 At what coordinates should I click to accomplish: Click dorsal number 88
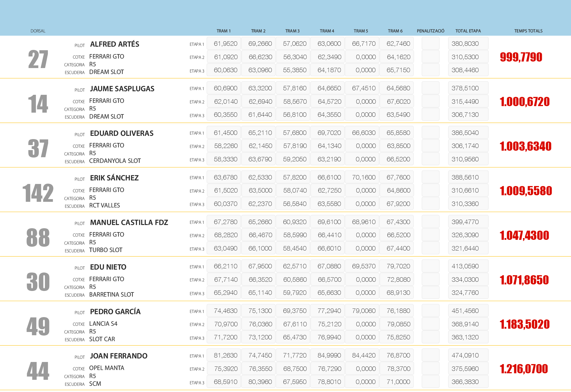(x=38, y=237)
